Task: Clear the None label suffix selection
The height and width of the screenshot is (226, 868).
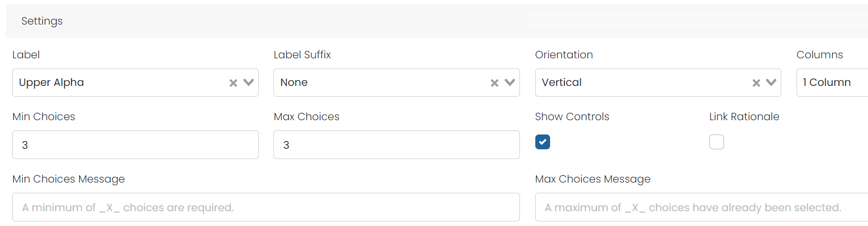Action: pyautogui.click(x=494, y=83)
